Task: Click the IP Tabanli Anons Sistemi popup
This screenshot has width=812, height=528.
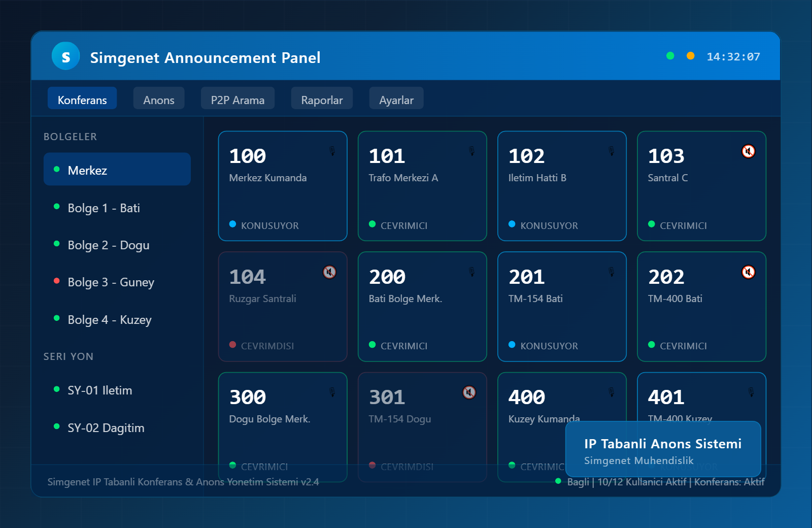Action: click(663, 450)
